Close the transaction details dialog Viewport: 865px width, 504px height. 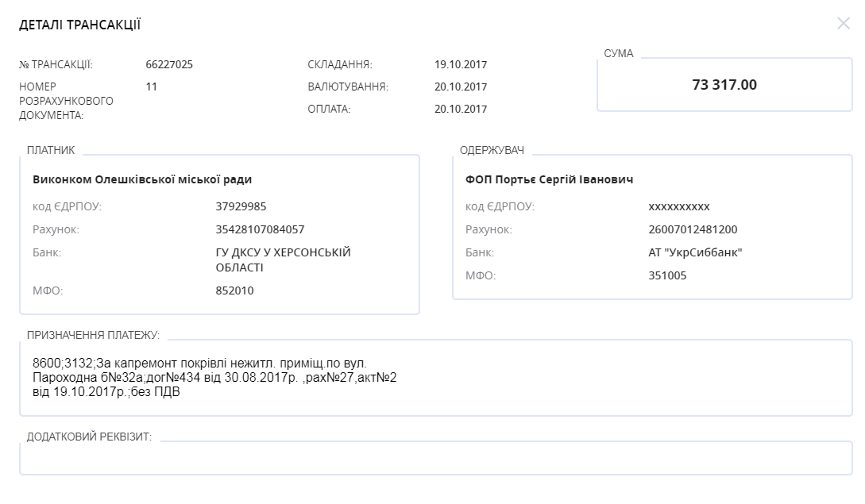(843, 23)
